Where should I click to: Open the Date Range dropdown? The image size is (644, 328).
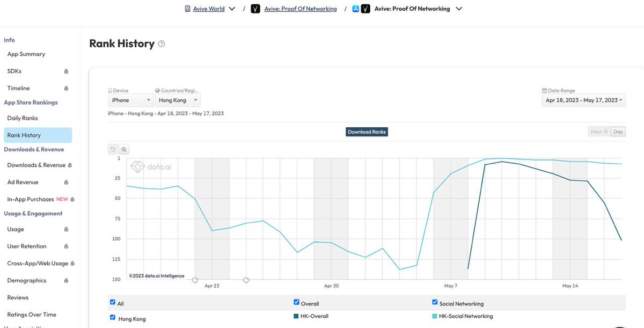tap(584, 100)
